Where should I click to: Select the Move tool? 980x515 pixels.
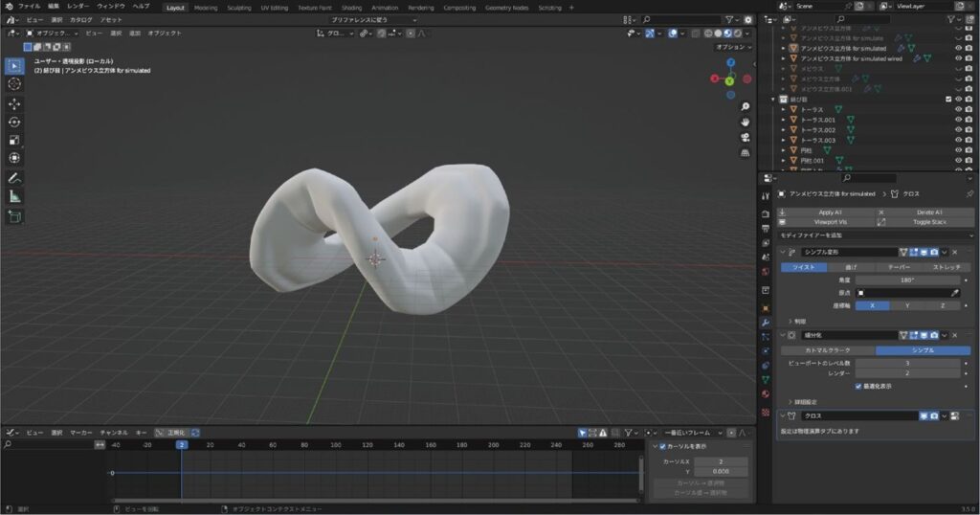(14, 103)
